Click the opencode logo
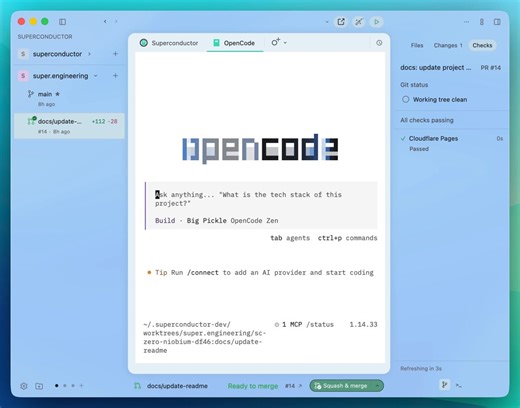520x408 pixels. coord(260,149)
